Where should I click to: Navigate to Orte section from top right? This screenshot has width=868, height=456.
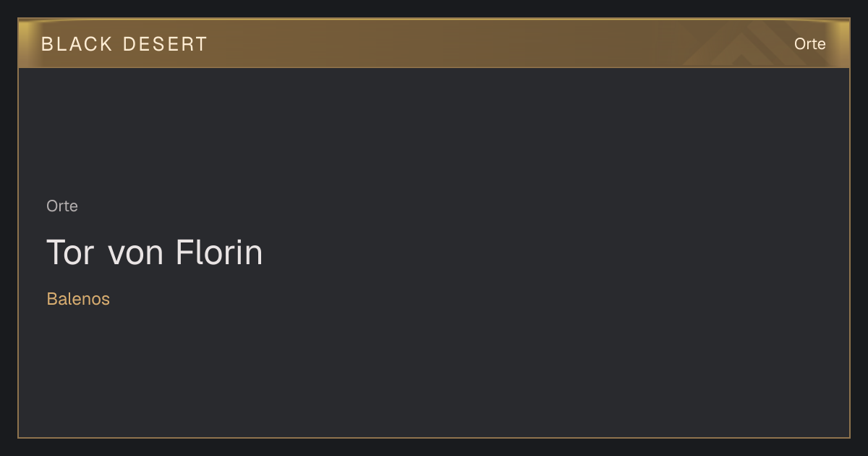809,44
